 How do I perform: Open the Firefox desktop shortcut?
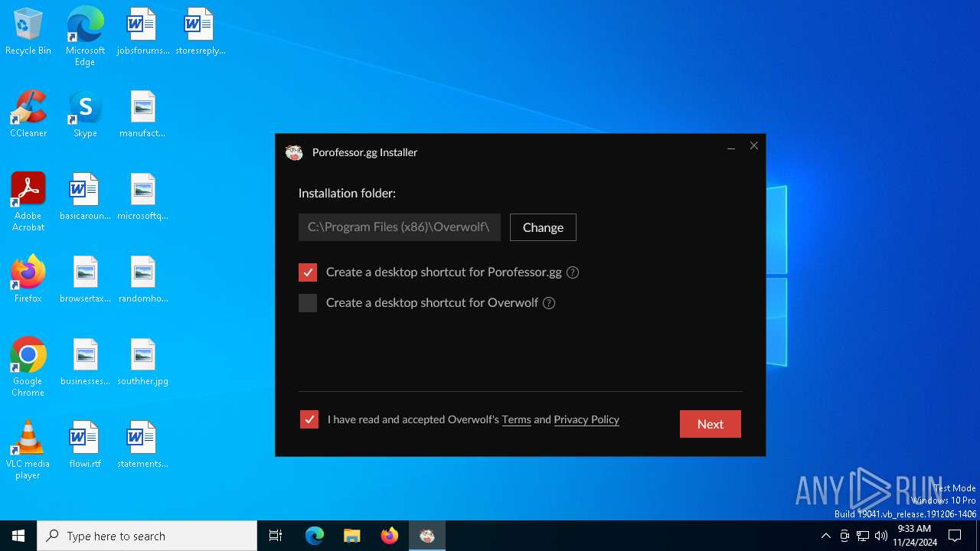click(28, 280)
